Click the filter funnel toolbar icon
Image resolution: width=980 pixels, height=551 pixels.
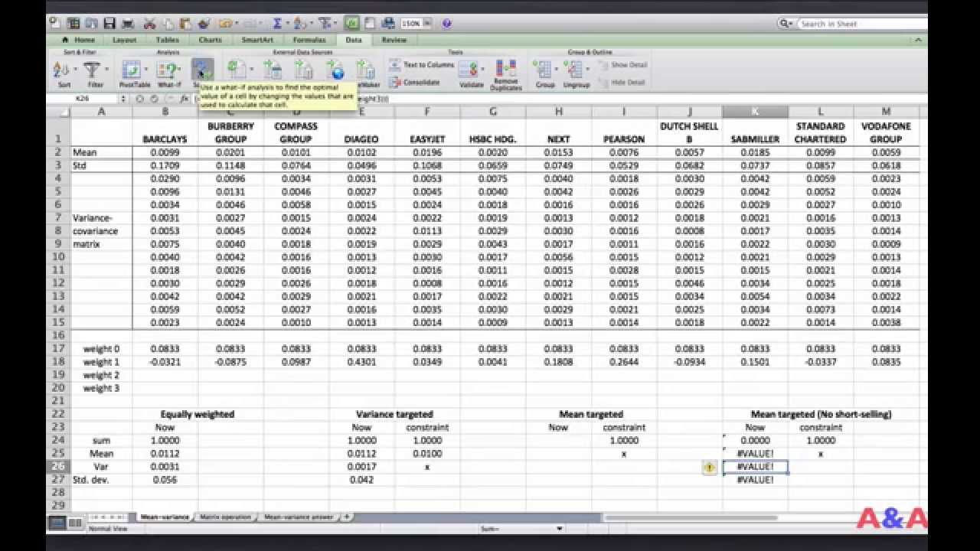point(325,24)
